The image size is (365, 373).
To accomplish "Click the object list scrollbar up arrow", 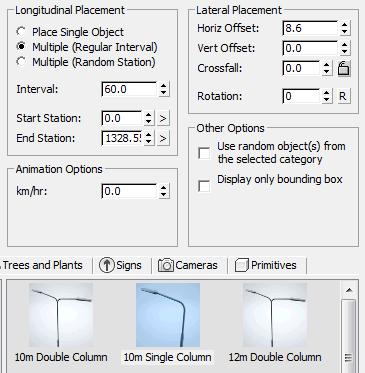I will [x=349, y=290].
